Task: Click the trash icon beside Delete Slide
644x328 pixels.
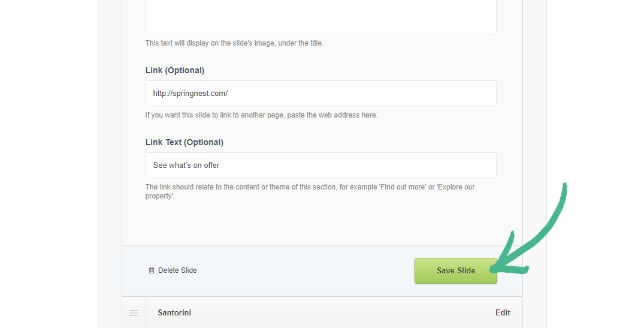Action: pyautogui.click(x=152, y=270)
